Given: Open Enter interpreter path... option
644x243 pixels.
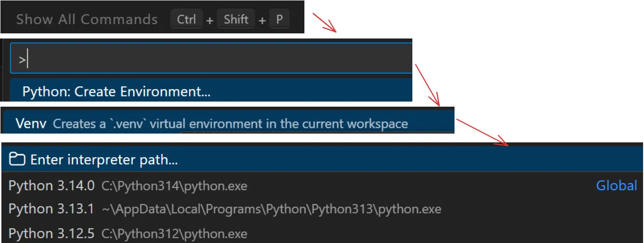Looking at the screenshot, I should coord(104,160).
